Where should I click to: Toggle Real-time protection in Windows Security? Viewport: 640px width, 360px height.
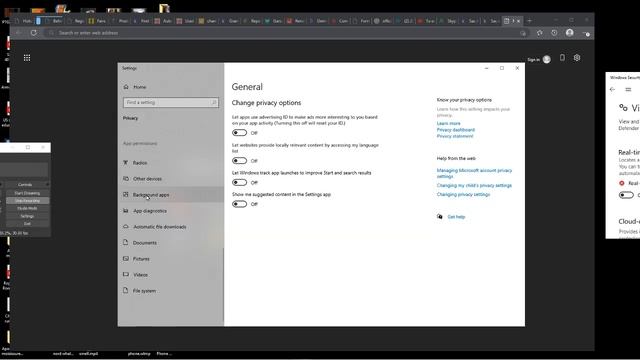coord(626,195)
